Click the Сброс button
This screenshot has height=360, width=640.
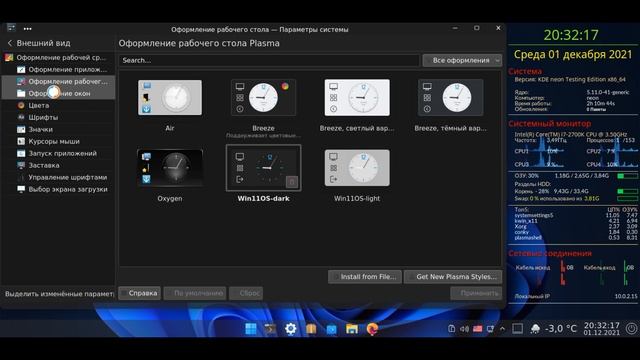[x=246, y=293]
